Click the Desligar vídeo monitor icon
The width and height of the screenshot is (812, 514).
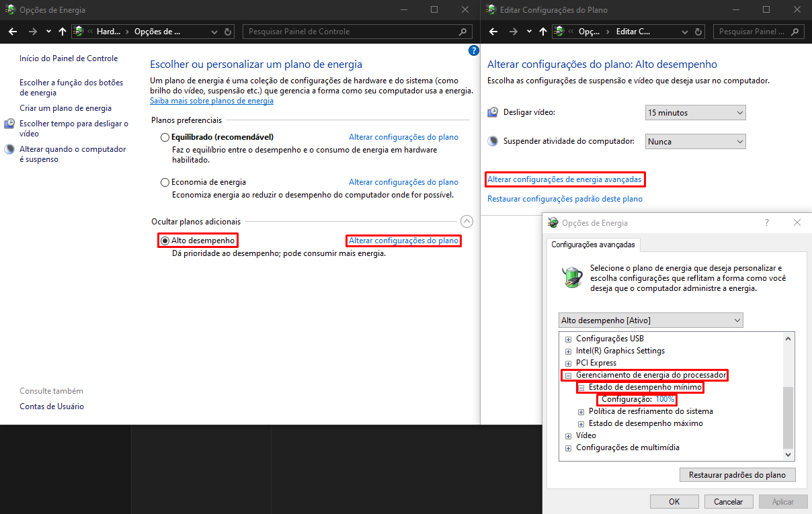pyautogui.click(x=493, y=113)
